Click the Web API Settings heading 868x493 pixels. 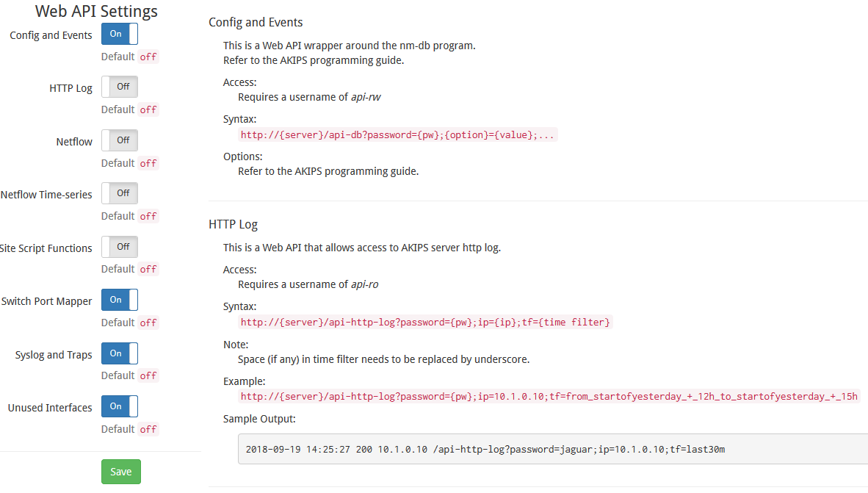(x=96, y=11)
